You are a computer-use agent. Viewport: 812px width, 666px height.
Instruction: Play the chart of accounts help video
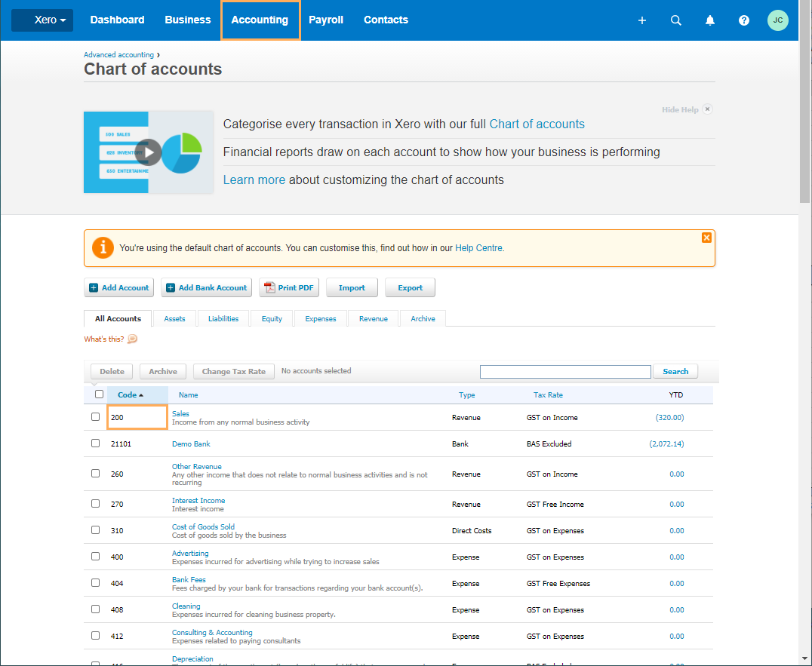click(x=149, y=152)
